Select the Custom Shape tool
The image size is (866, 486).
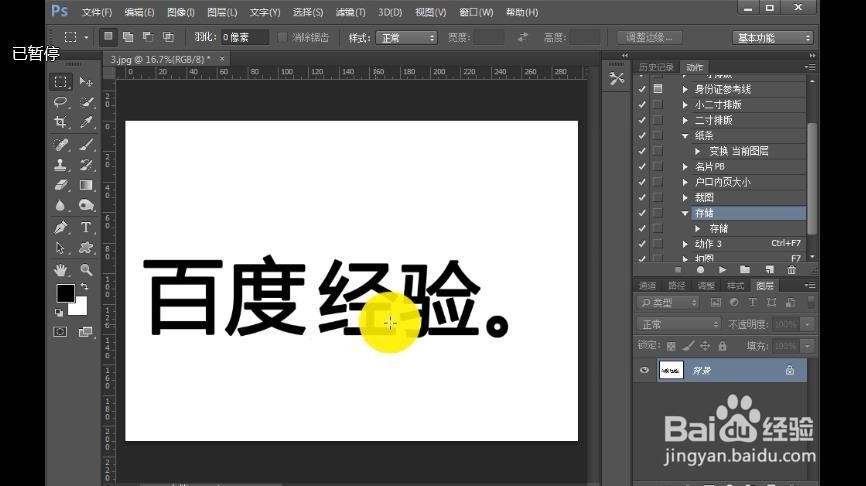pyautogui.click(x=86, y=248)
